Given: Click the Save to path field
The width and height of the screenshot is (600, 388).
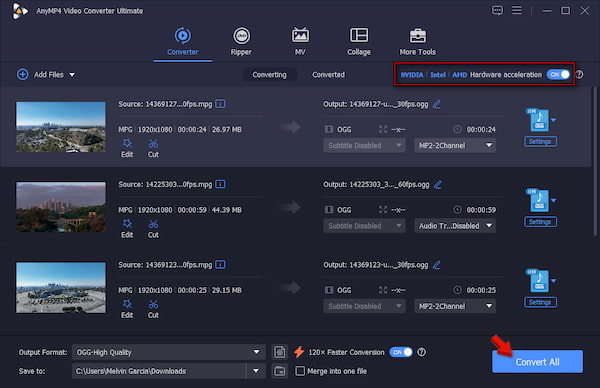Looking at the screenshot, I should click(x=159, y=371).
